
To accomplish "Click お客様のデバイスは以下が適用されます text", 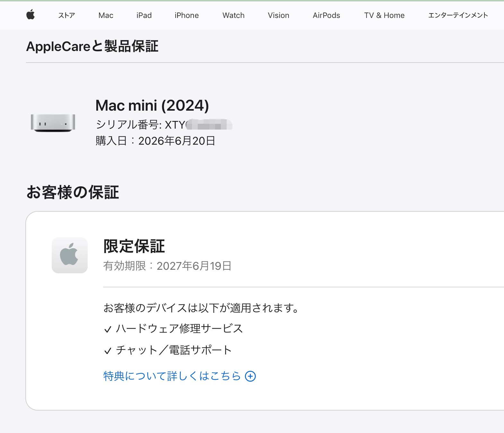I will click(201, 308).
